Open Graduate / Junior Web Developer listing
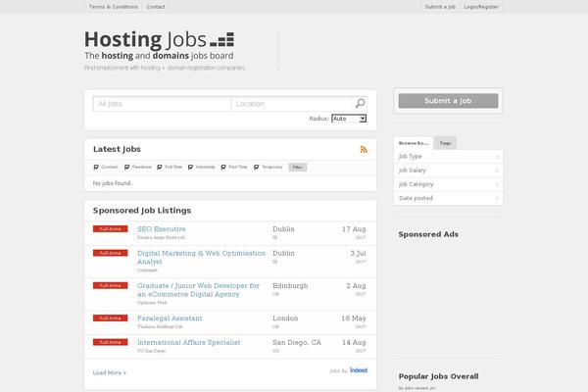 [x=198, y=290]
